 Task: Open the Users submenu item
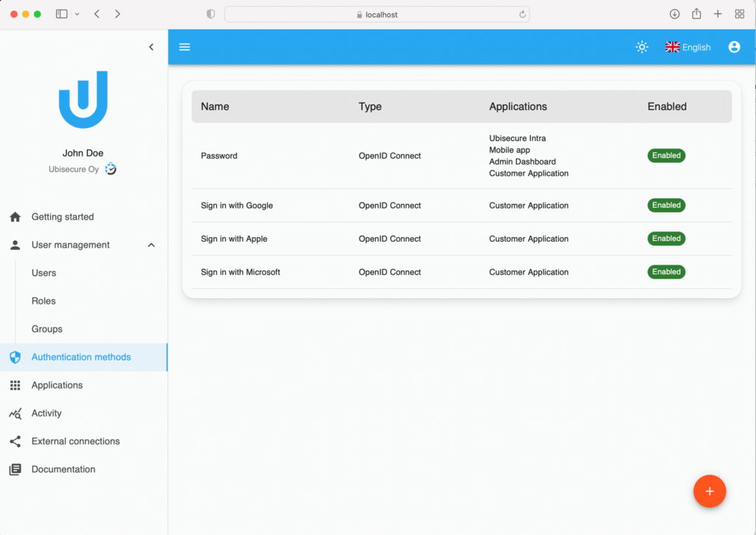44,273
